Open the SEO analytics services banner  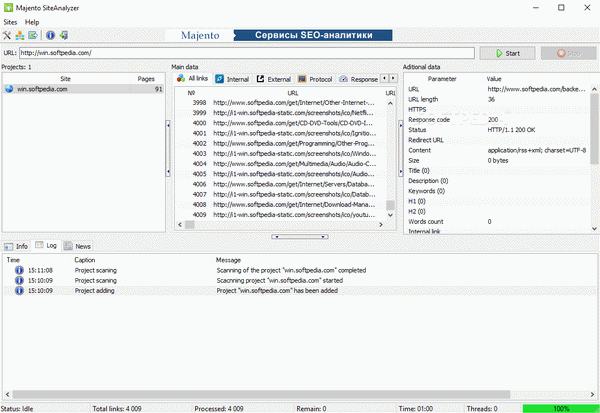click(313, 35)
